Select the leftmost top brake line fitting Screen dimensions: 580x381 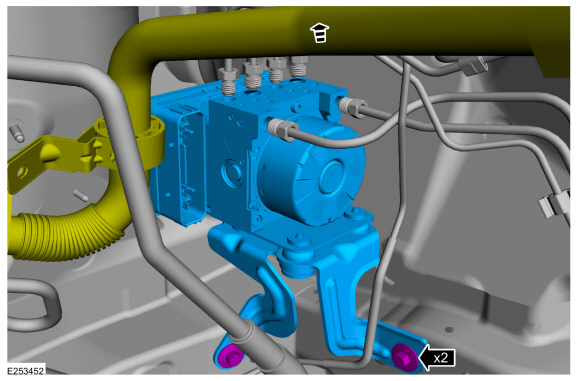(x=227, y=81)
